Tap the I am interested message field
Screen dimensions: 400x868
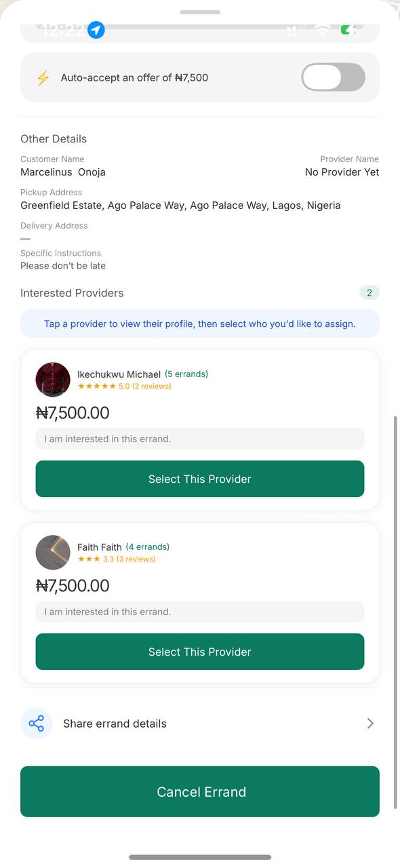(x=200, y=439)
